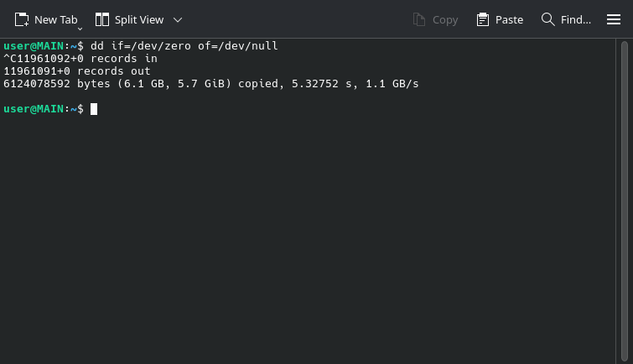
Task: Choose the Paste text label
Action: pos(509,20)
